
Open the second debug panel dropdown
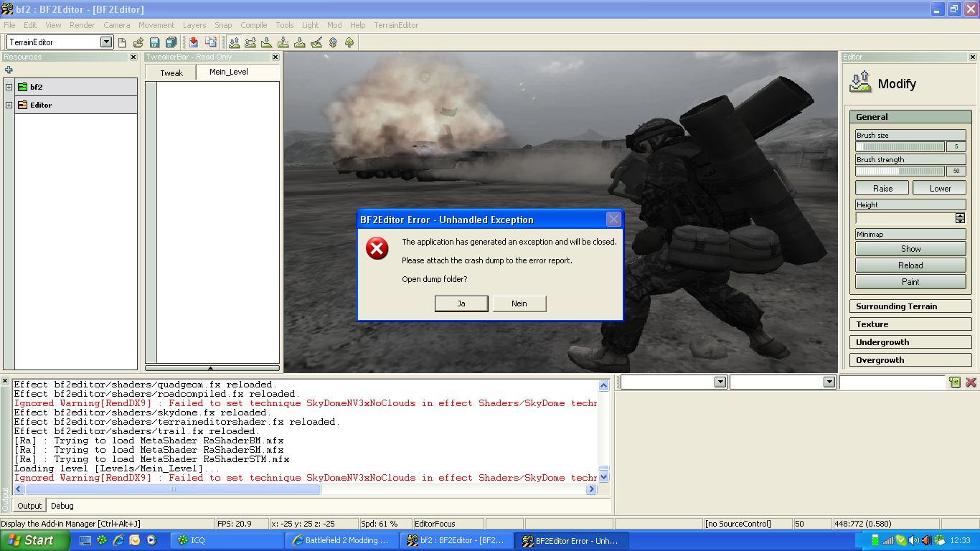[829, 382]
